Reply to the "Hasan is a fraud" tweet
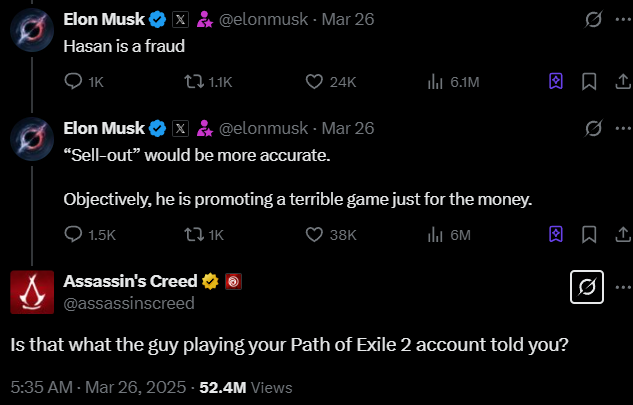 (x=73, y=82)
